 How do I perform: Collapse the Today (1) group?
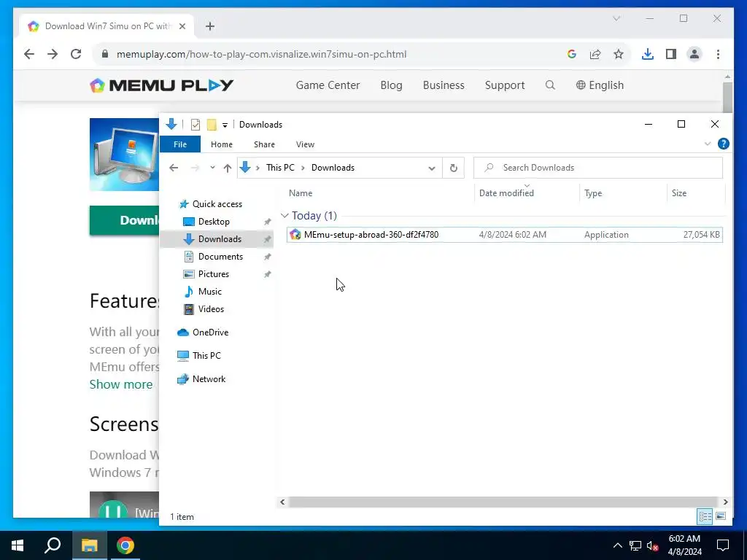pyautogui.click(x=285, y=216)
